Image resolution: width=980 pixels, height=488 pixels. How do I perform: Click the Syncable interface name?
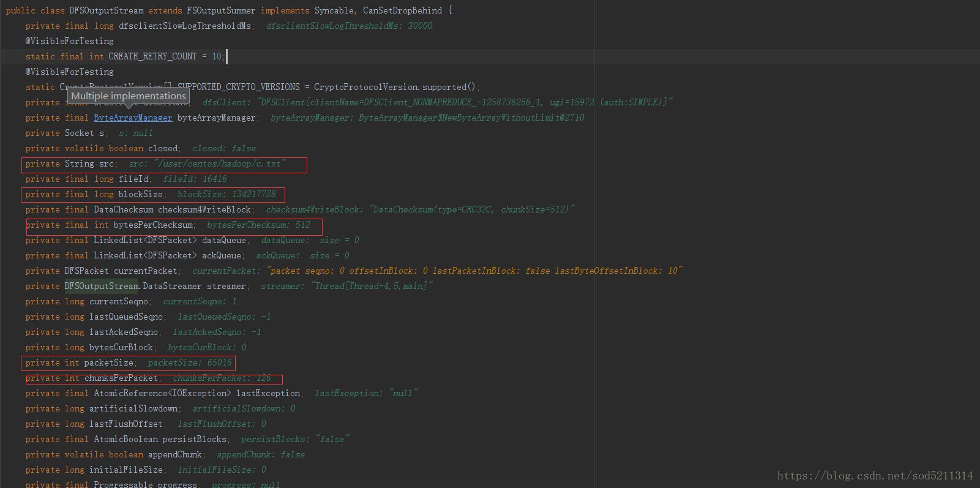tap(335, 10)
